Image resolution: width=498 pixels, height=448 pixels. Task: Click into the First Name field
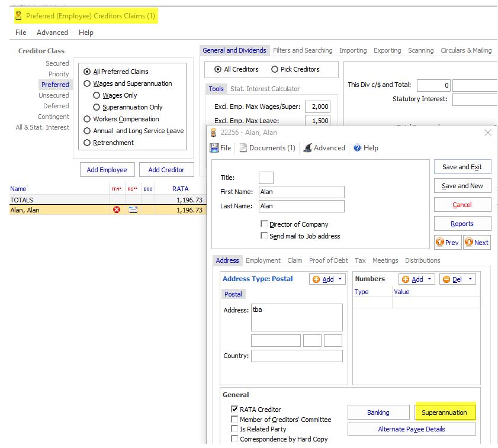(301, 192)
